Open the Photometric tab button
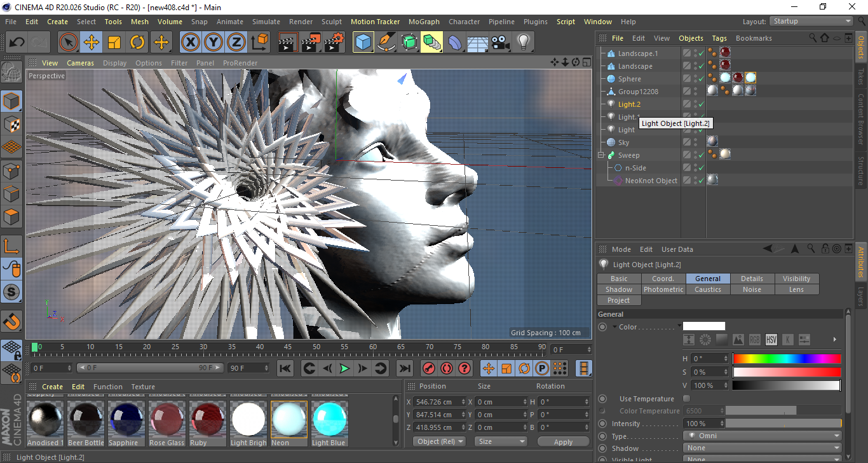868x463 pixels. click(663, 289)
